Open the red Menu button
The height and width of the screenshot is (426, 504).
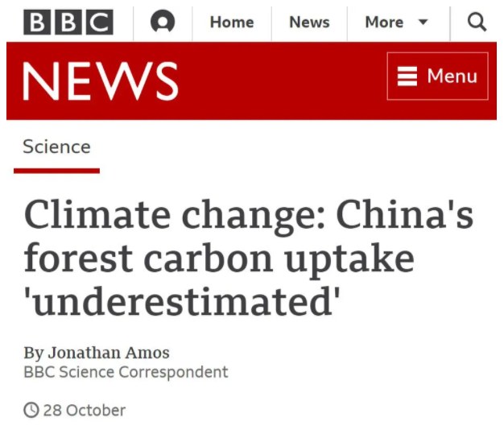(x=437, y=77)
